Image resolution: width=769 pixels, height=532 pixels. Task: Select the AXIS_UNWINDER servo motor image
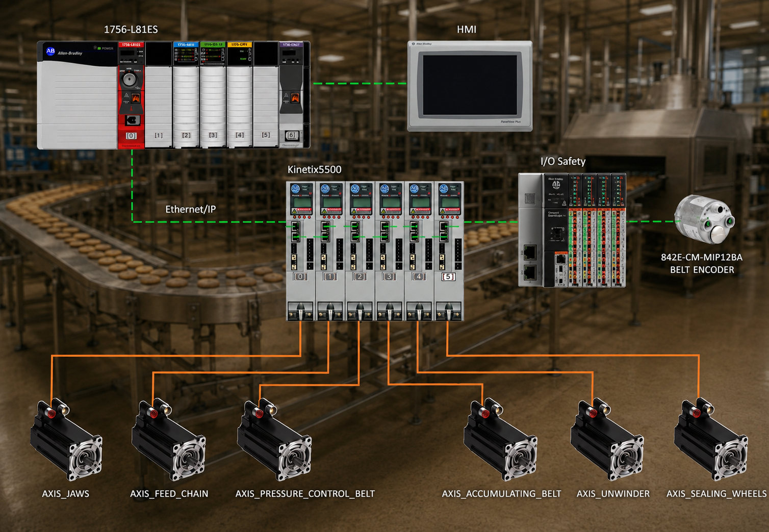click(607, 440)
